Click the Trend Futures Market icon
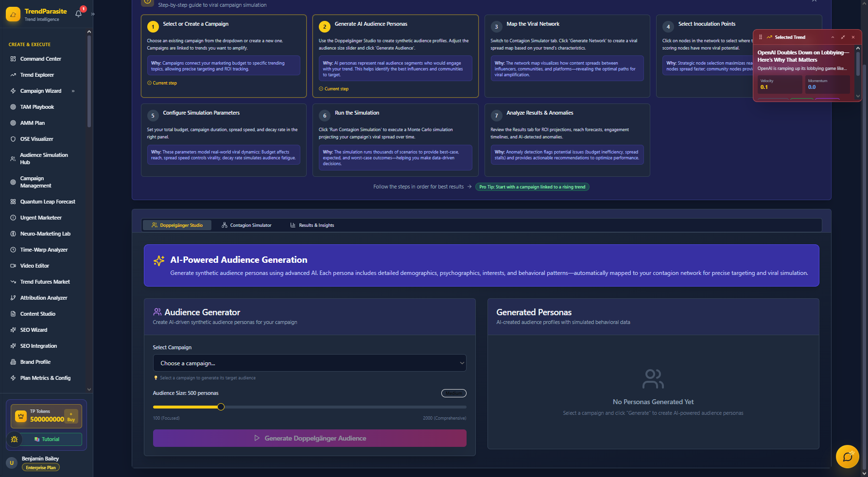 click(x=13, y=282)
